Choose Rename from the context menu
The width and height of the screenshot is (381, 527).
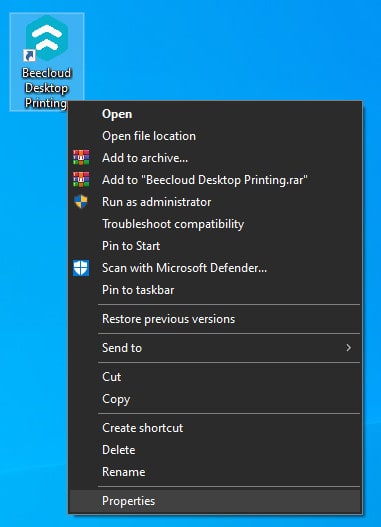point(215,472)
